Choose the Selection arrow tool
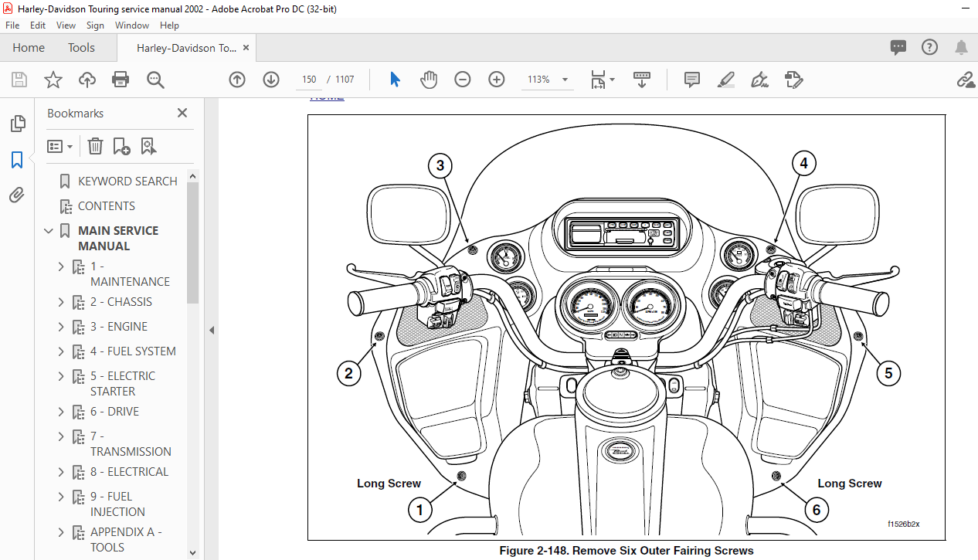The image size is (978, 560). [395, 80]
